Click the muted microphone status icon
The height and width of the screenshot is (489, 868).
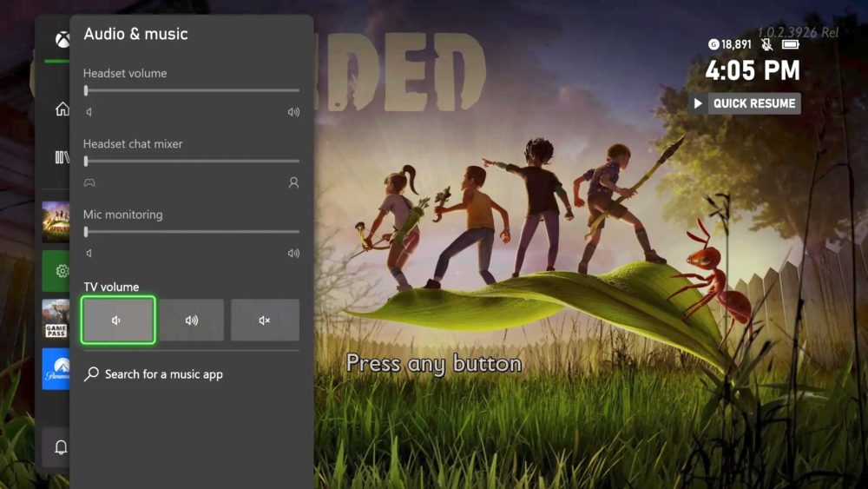(x=766, y=43)
